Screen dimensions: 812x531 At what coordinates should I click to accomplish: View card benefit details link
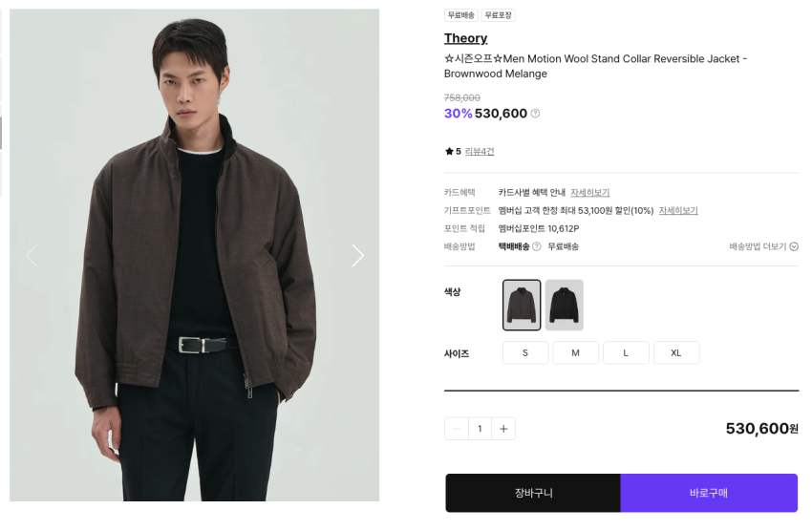click(x=589, y=193)
